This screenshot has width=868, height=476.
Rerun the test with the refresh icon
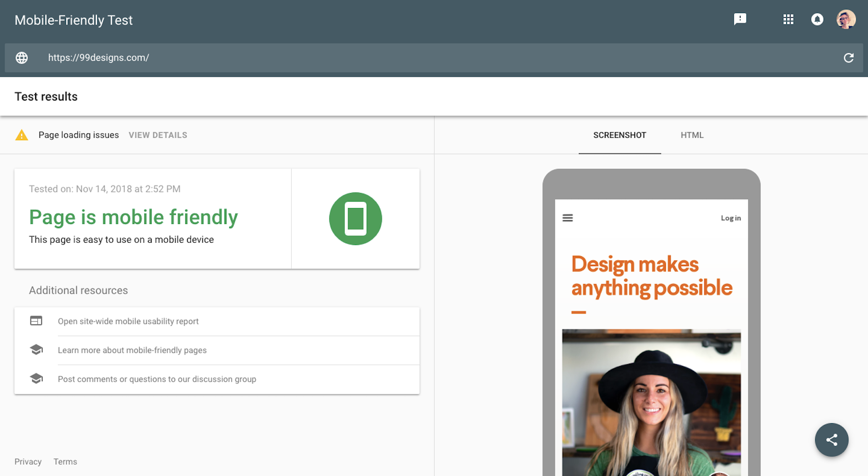[x=848, y=58]
